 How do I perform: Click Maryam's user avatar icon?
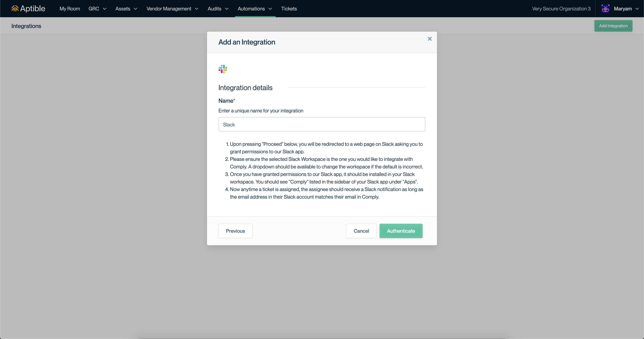point(605,8)
